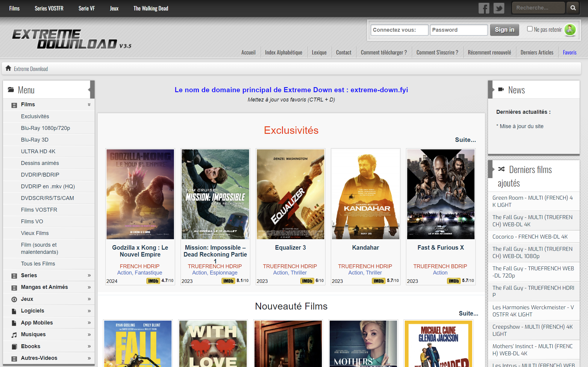Click the Films section film-strip icon
The width and height of the screenshot is (588, 367).
tap(14, 105)
